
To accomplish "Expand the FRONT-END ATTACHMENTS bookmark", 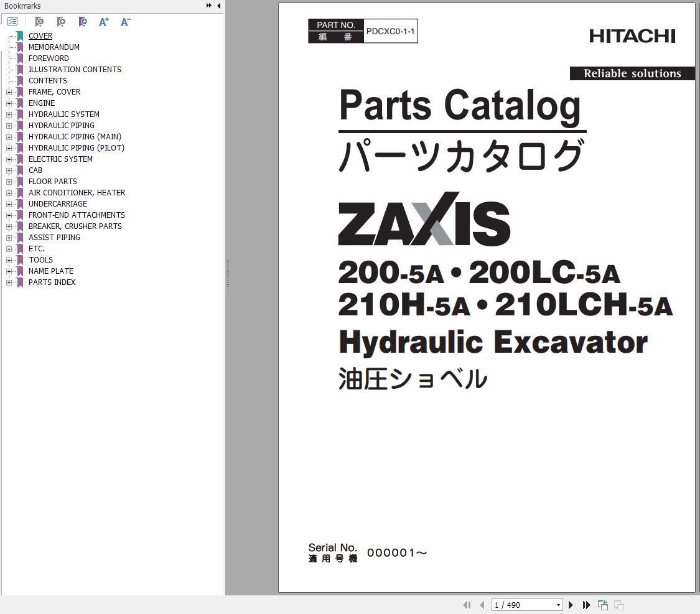I will pos(9,215).
